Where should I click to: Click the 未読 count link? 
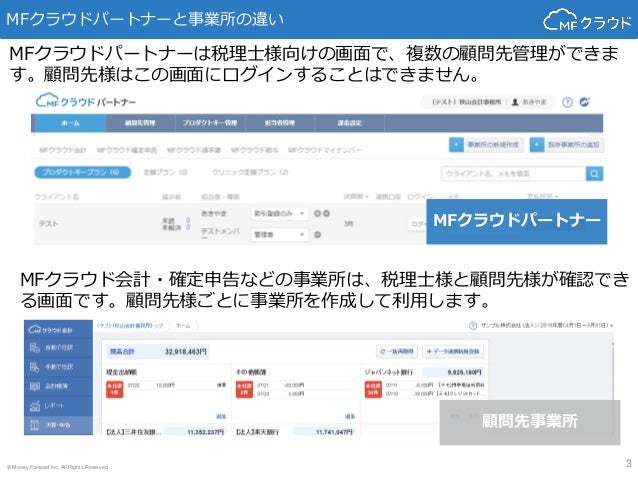[x=188, y=220]
